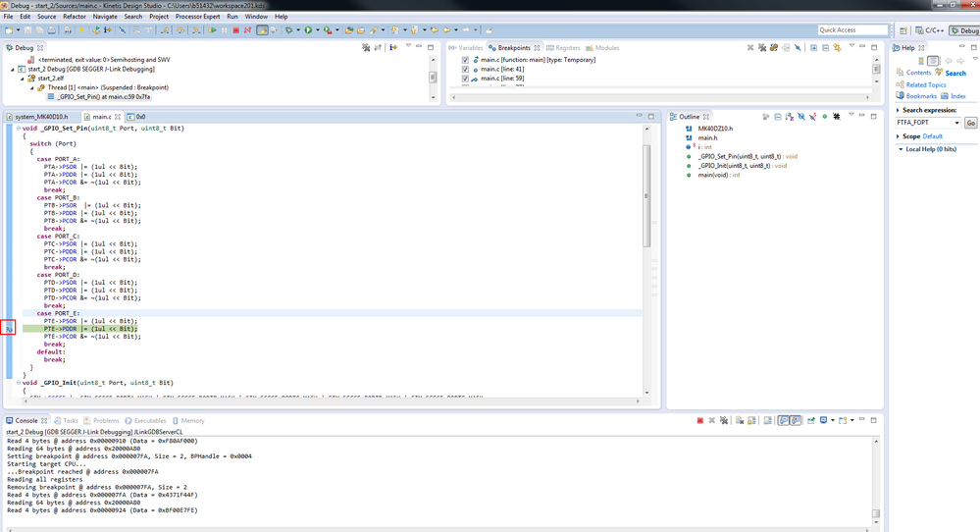Click the Suspend (pause) toolbar icon
This screenshot has height=532, width=980.
(x=225, y=30)
